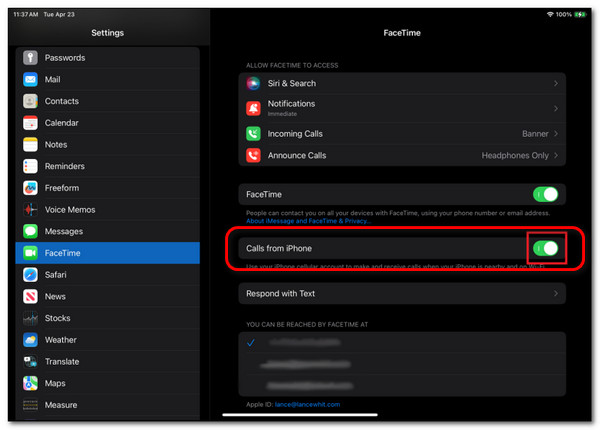
Task: Tap the 11:37 AM clock
Action: click(26, 15)
